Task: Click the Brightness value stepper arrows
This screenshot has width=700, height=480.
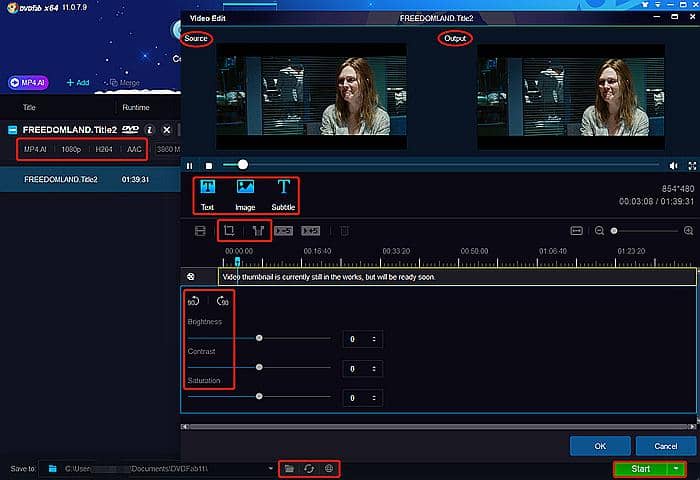Action: tap(374, 339)
